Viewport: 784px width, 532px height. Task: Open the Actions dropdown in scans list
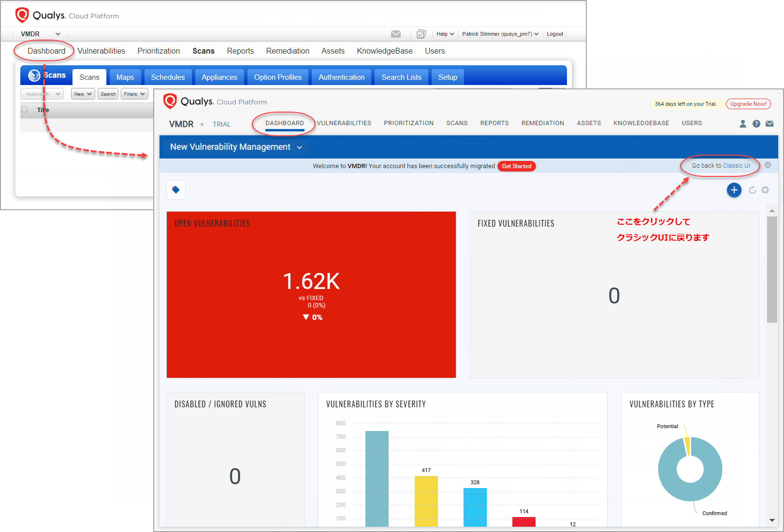(42, 94)
